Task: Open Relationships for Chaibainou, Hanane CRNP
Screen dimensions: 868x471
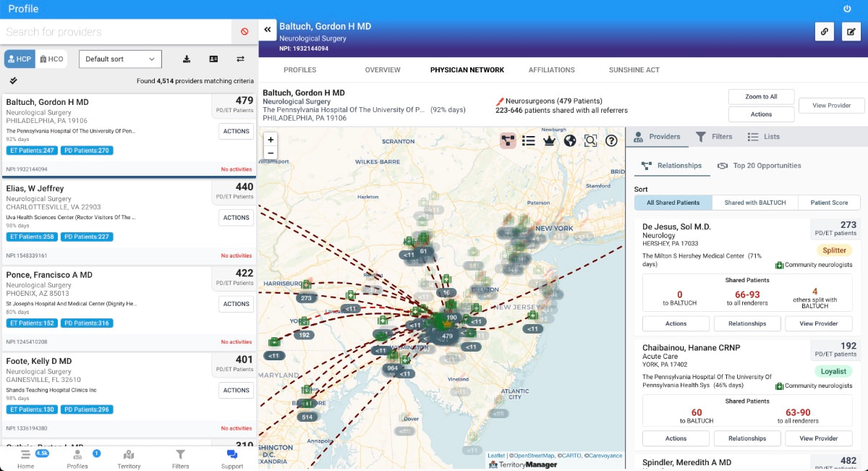Action: [747, 438]
